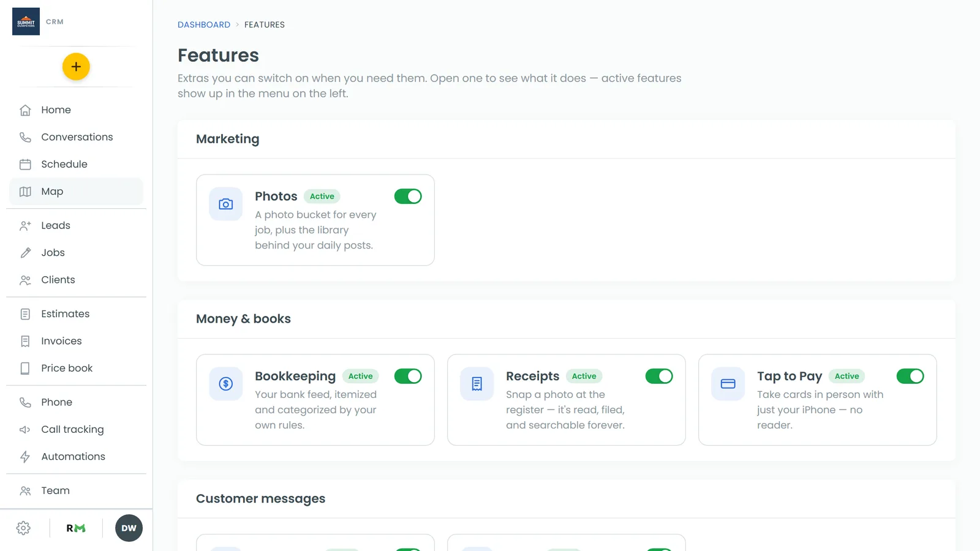Viewport: 980px width, 551px height.
Task: Go to Leads in the sidebar
Action: pos(76,225)
